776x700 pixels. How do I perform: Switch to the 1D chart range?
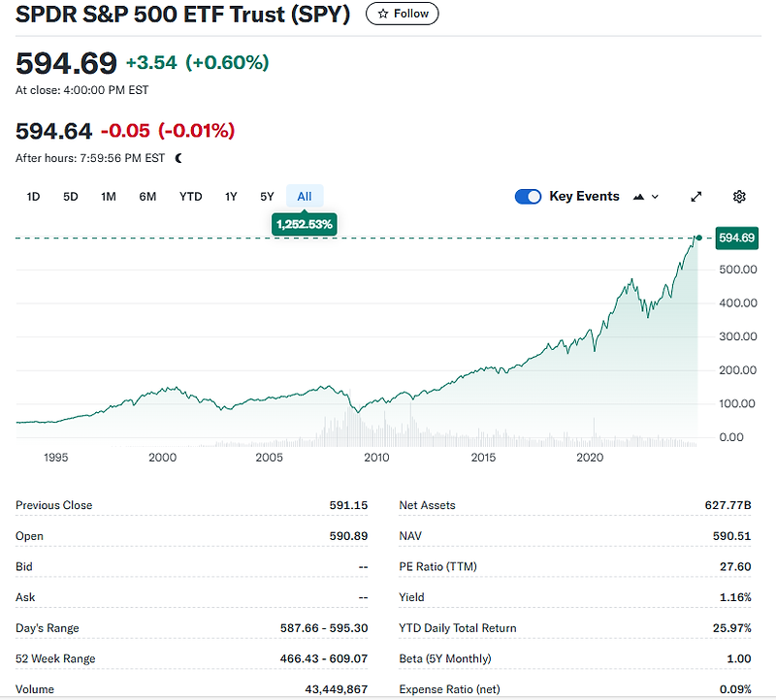(x=32, y=196)
